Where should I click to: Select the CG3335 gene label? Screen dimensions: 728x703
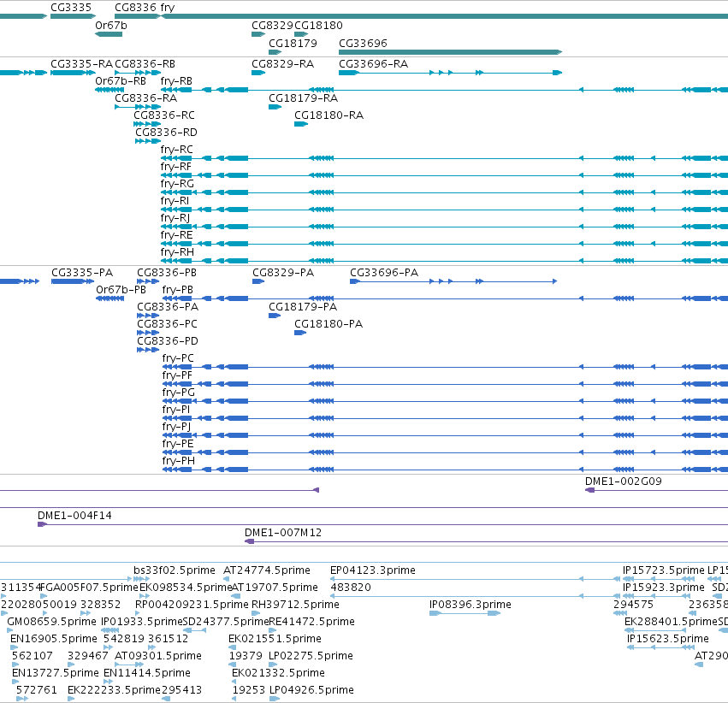tap(71, 8)
